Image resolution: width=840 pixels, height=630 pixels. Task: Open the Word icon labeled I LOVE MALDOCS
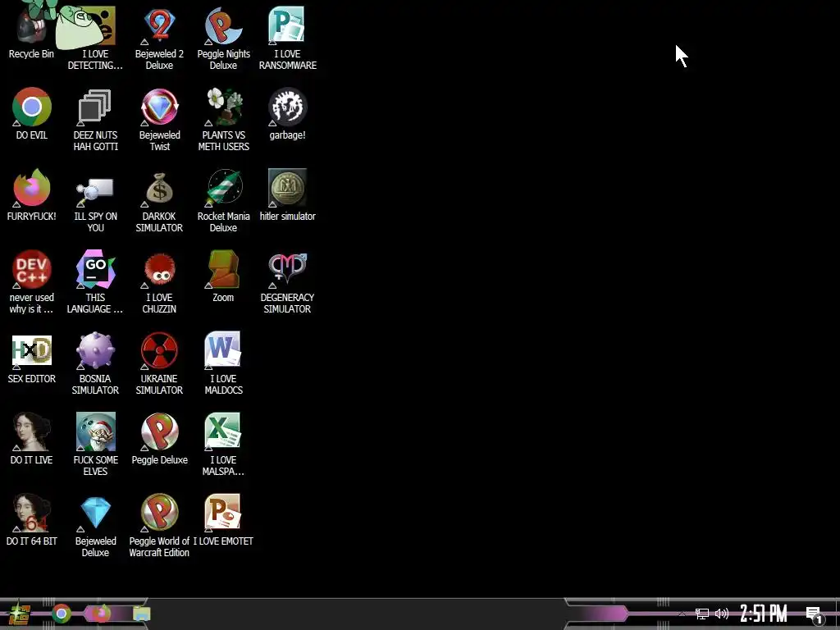[223, 350]
